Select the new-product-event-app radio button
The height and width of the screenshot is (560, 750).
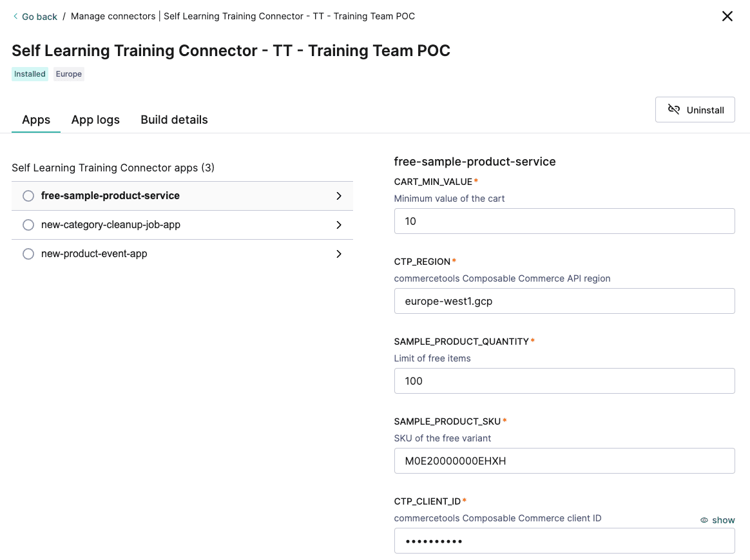click(x=28, y=254)
